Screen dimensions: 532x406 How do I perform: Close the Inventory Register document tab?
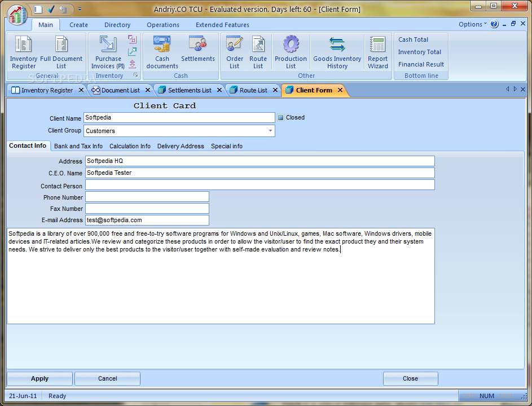click(x=81, y=90)
